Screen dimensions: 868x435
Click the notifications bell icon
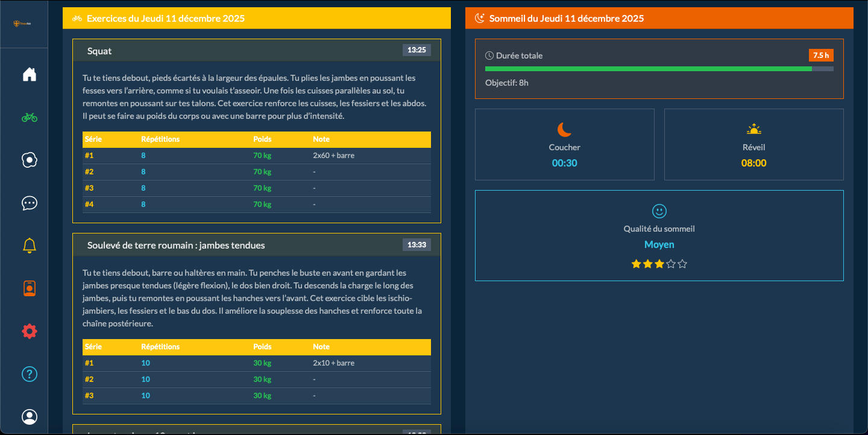point(29,246)
